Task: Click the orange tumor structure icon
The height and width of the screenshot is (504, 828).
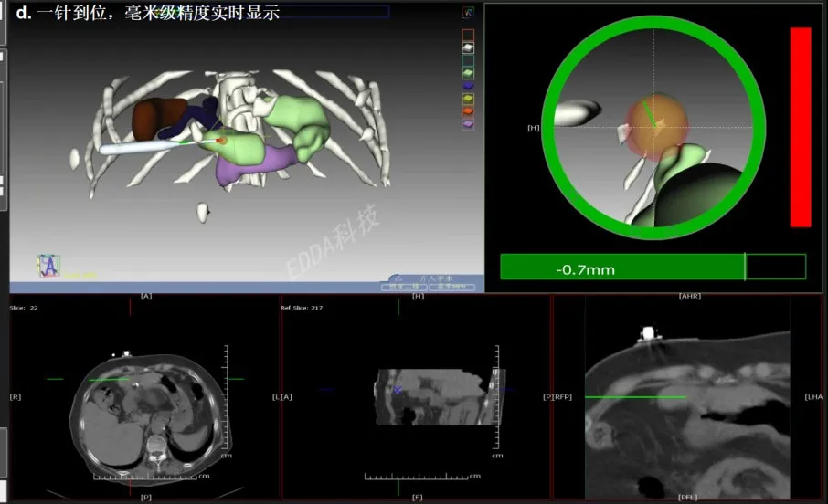Action: 468,110
